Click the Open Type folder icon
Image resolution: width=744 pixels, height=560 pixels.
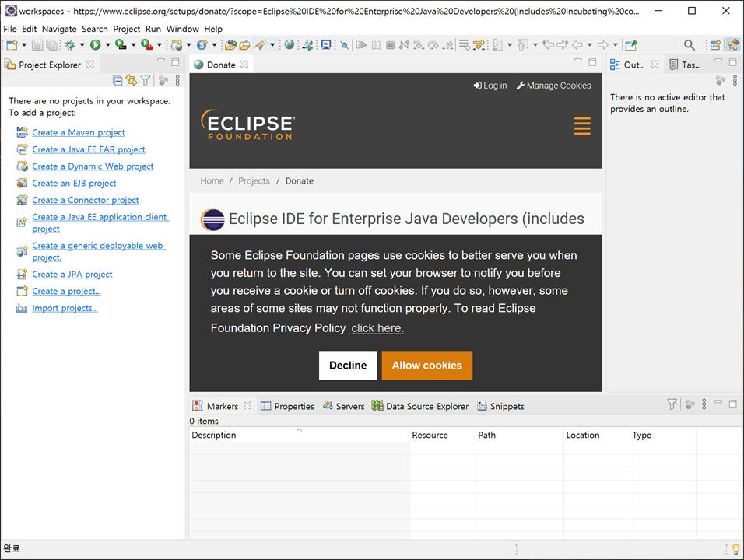(230, 45)
